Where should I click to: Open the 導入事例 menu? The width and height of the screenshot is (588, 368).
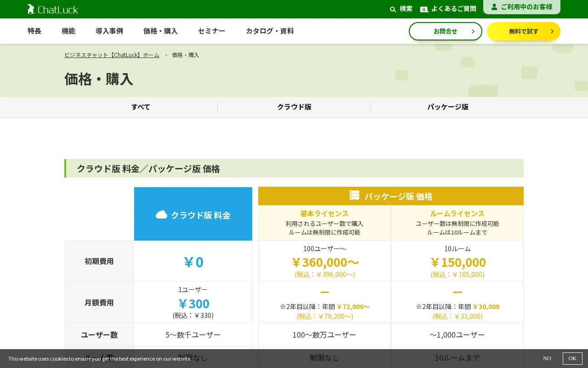(109, 31)
